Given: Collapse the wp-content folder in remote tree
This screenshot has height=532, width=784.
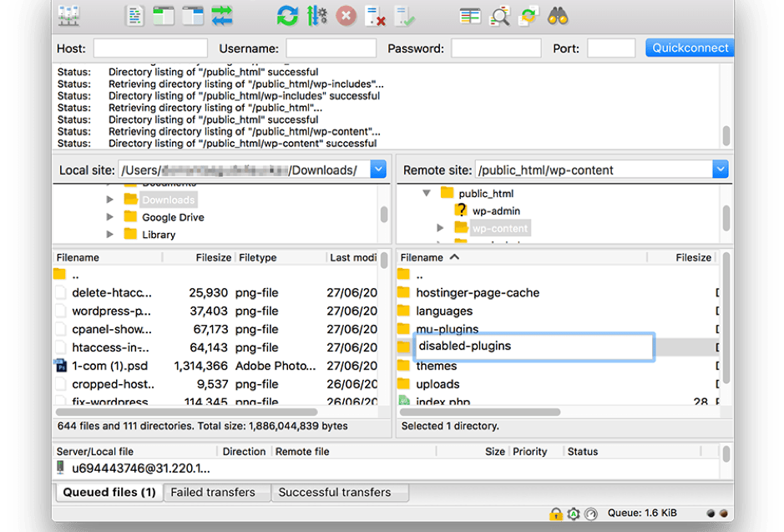Looking at the screenshot, I should (440, 227).
